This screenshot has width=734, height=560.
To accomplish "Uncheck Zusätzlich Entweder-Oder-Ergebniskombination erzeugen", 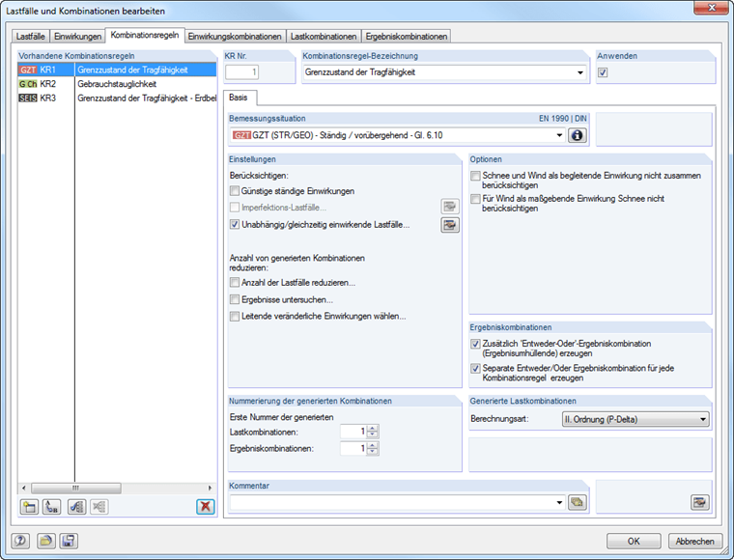I will (475, 344).
